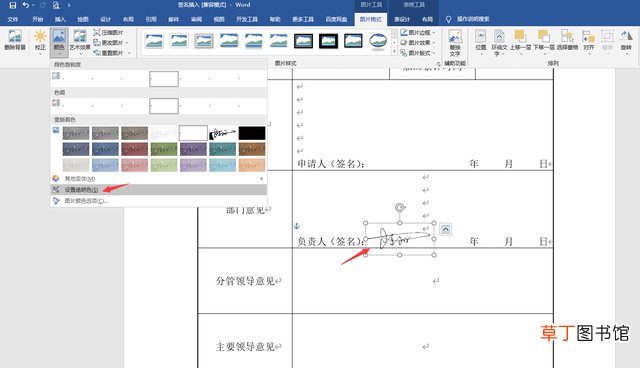The height and width of the screenshot is (368, 640).
Task: Click the Remove Background (删除背景) tool
Action: click(15, 41)
